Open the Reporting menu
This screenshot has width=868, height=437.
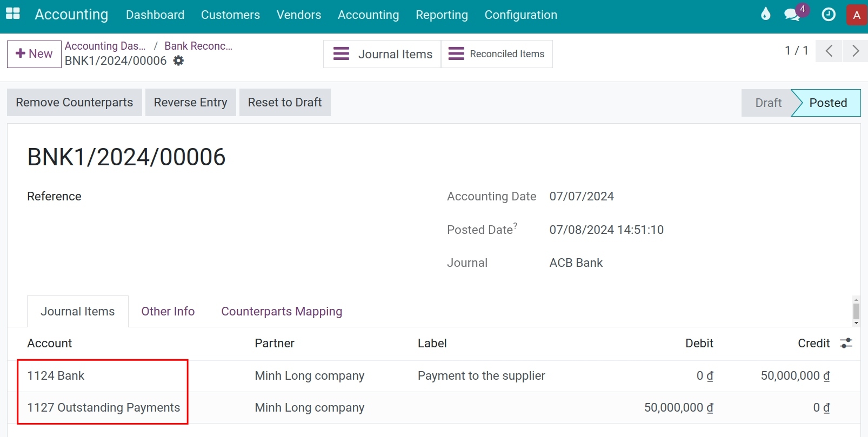[x=442, y=15]
